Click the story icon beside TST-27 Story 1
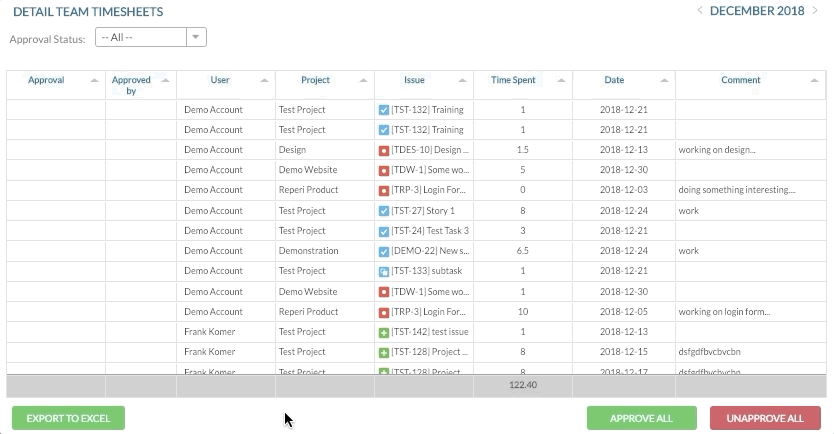834x434 pixels. [x=384, y=211]
